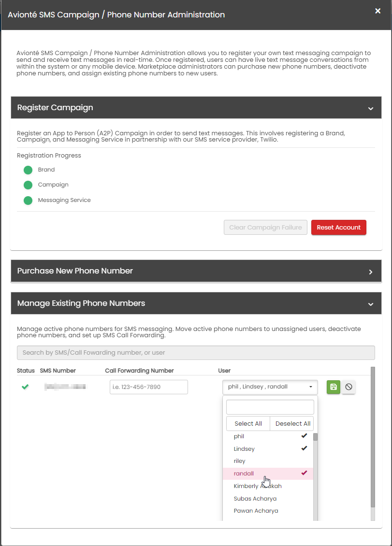Click the Clear Campaign Failure button
The image size is (392, 546).
coord(265,228)
